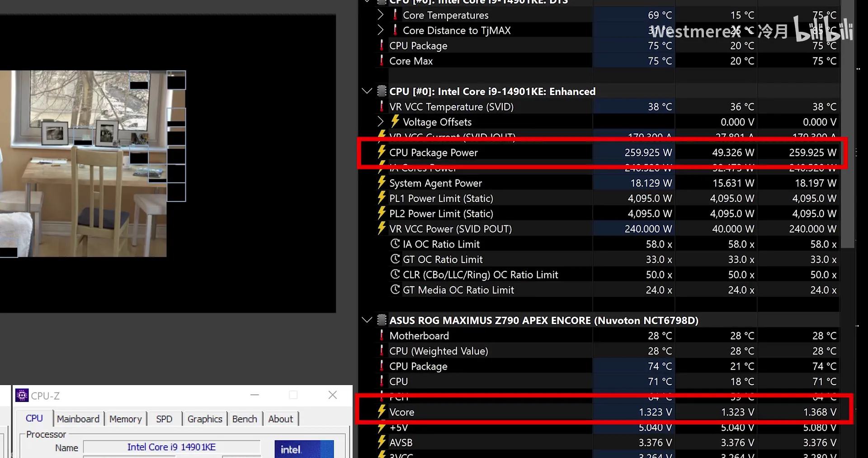Switch to the CPU tab in CPU-Z
Screen dimensions: 868x458
(x=34, y=419)
